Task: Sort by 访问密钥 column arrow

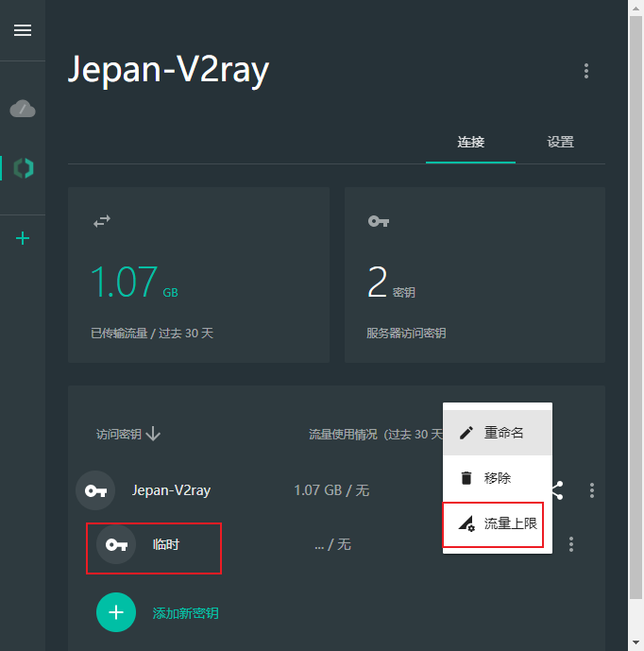Action: 153,434
